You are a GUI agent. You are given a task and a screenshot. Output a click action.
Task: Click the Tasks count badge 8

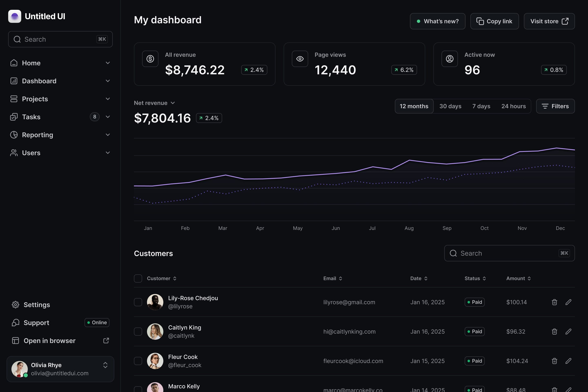coord(95,117)
